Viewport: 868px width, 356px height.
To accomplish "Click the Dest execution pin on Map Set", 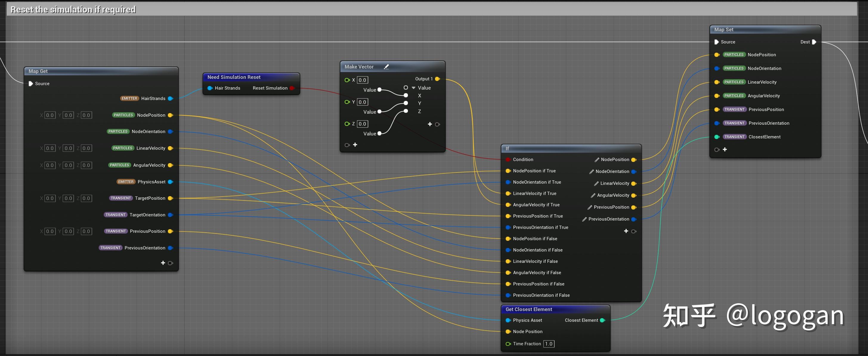I will [x=814, y=42].
